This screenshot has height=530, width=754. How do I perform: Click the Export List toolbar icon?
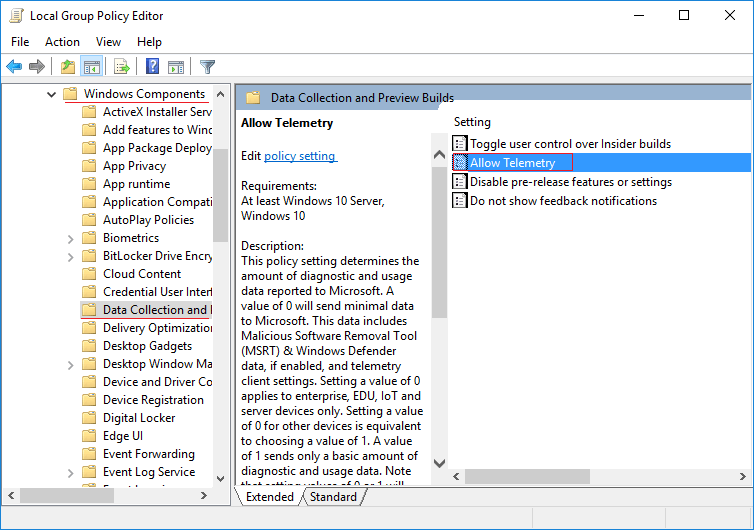[x=122, y=67]
